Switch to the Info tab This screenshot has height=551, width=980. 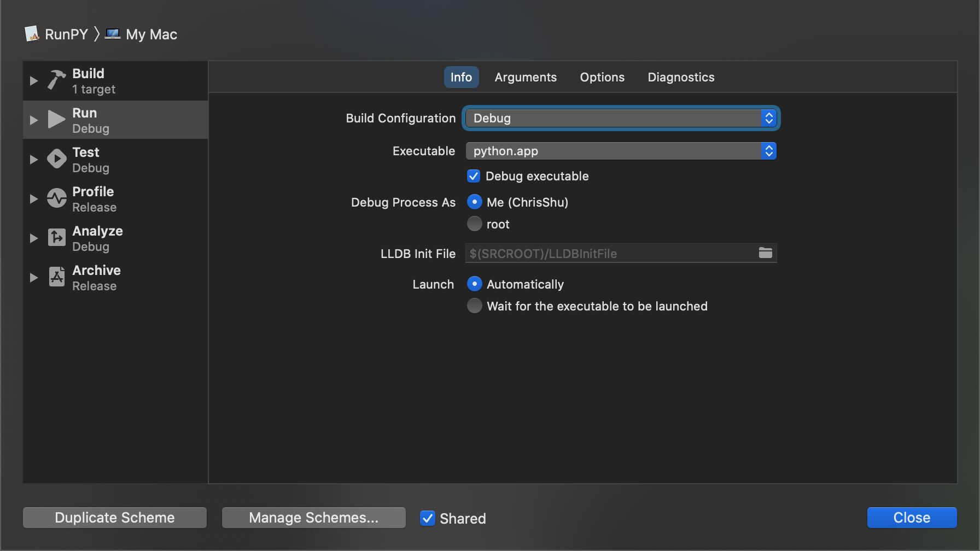tap(461, 77)
